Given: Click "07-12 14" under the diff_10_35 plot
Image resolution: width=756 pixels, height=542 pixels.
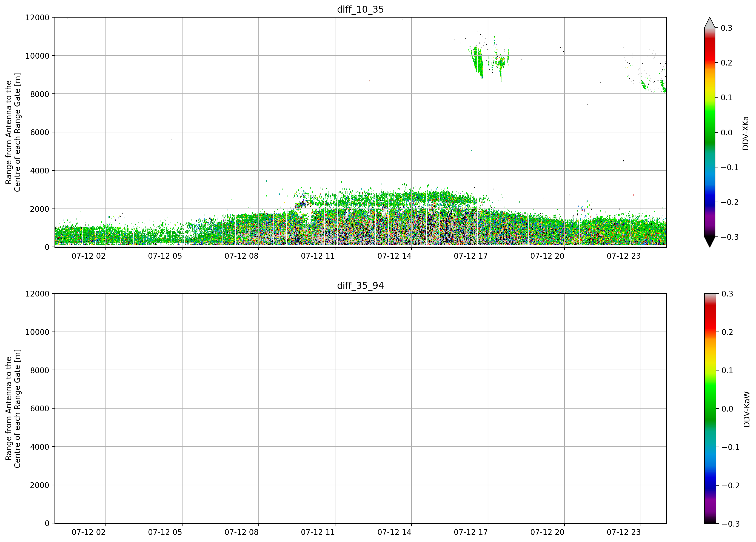Looking at the screenshot, I should pyautogui.click(x=394, y=256).
